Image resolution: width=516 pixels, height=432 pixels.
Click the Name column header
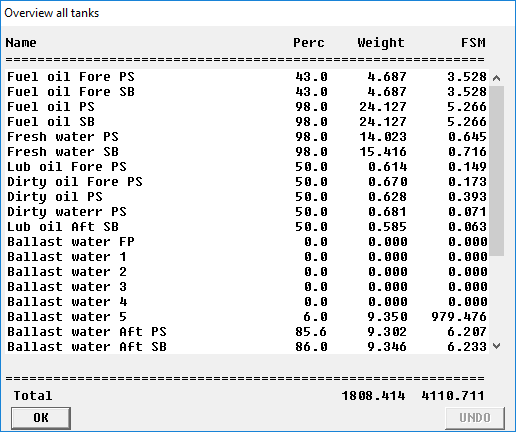pyautogui.click(x=21, y=43)
